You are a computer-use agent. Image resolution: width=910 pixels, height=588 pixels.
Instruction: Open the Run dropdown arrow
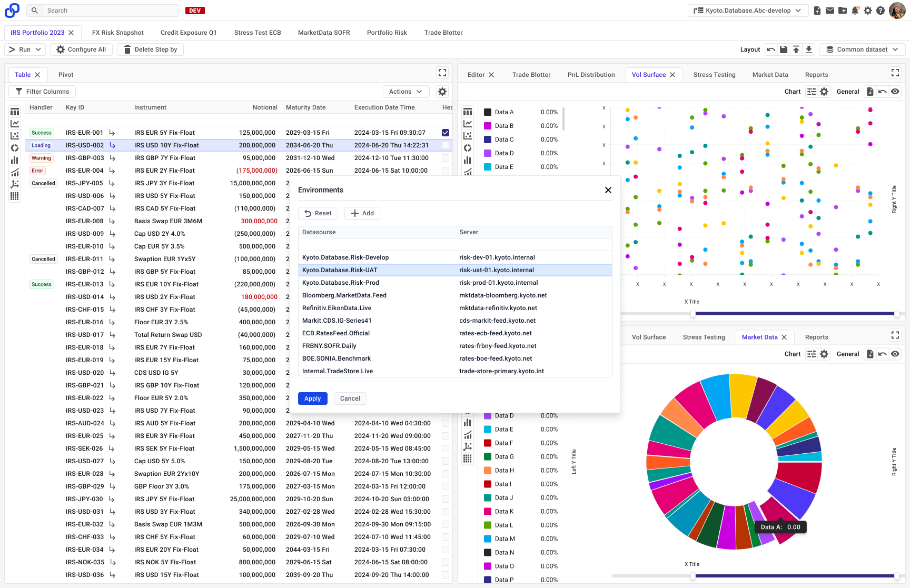click(x=38, y=49)
